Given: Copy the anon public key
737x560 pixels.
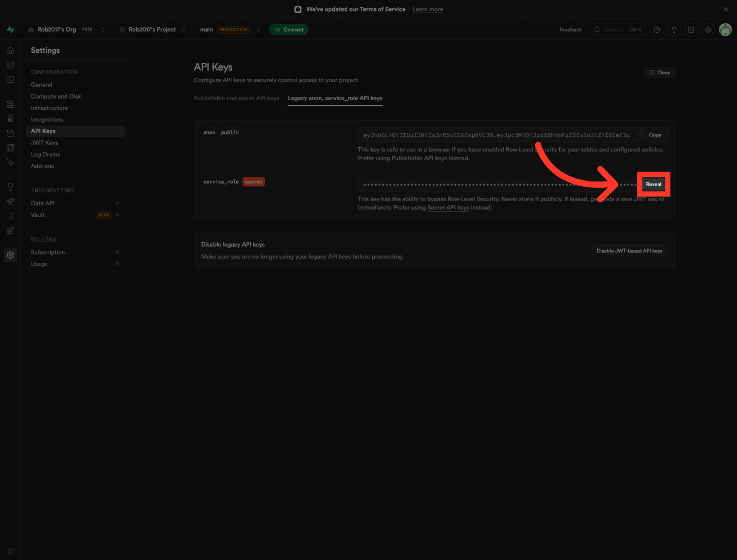Looking at the screenshot, I should [x=650, y=135].
